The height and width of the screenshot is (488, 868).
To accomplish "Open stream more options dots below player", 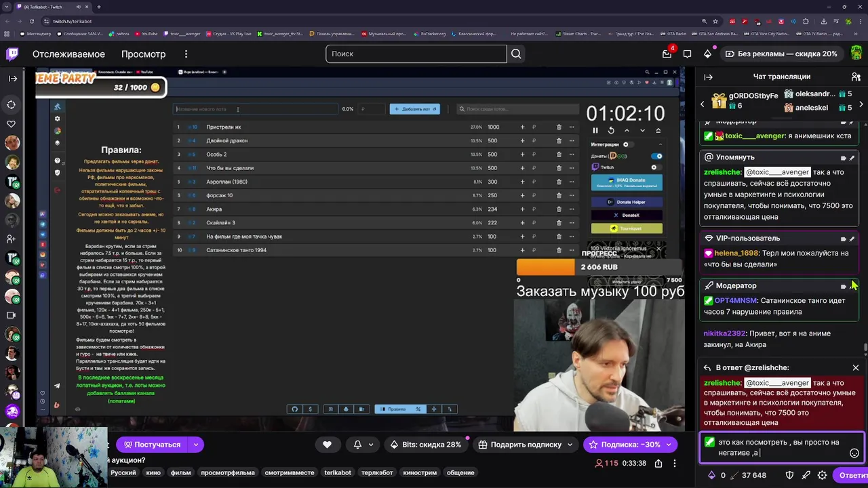I will pyautogui.click(x=675, y=463).
